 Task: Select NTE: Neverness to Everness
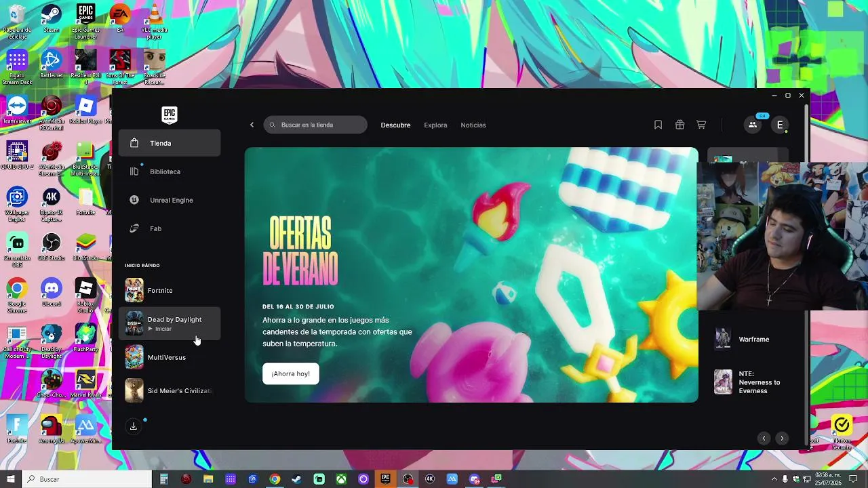749,382
